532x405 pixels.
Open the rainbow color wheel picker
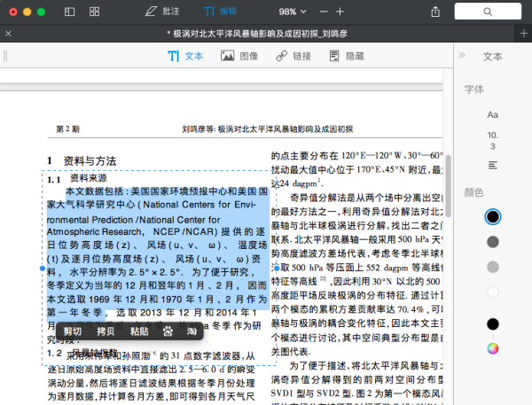[493, 348]
